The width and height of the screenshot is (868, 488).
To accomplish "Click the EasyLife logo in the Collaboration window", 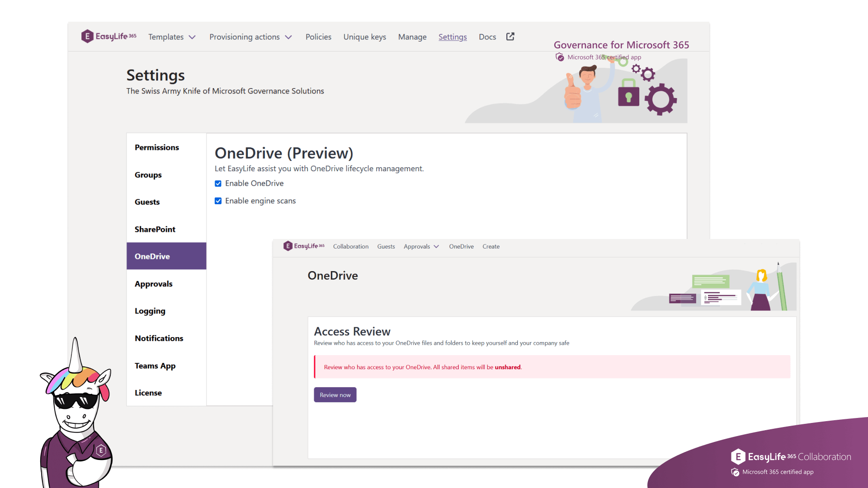I will click(x=303, y=246).
